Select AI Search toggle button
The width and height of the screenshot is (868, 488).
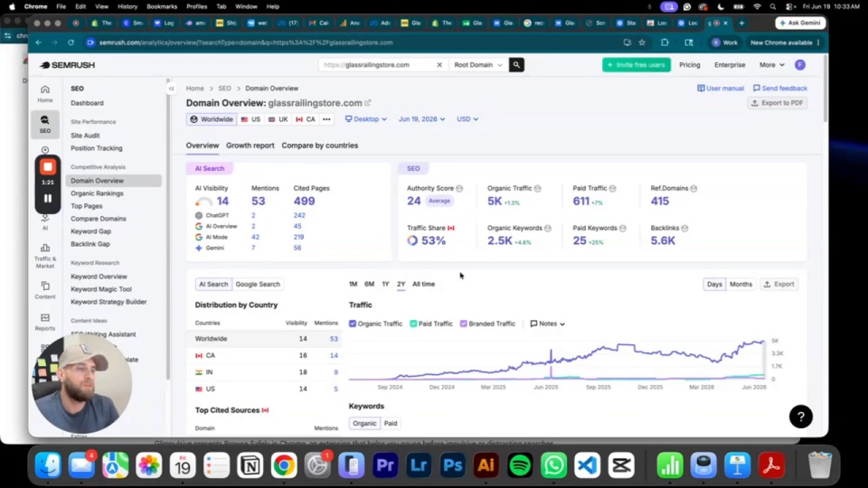[213, 285]
